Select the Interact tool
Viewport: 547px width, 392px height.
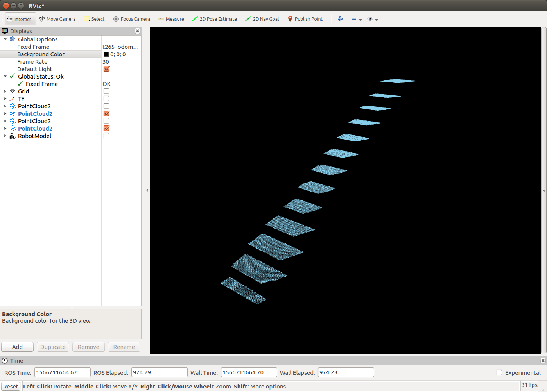pos(20,19)
